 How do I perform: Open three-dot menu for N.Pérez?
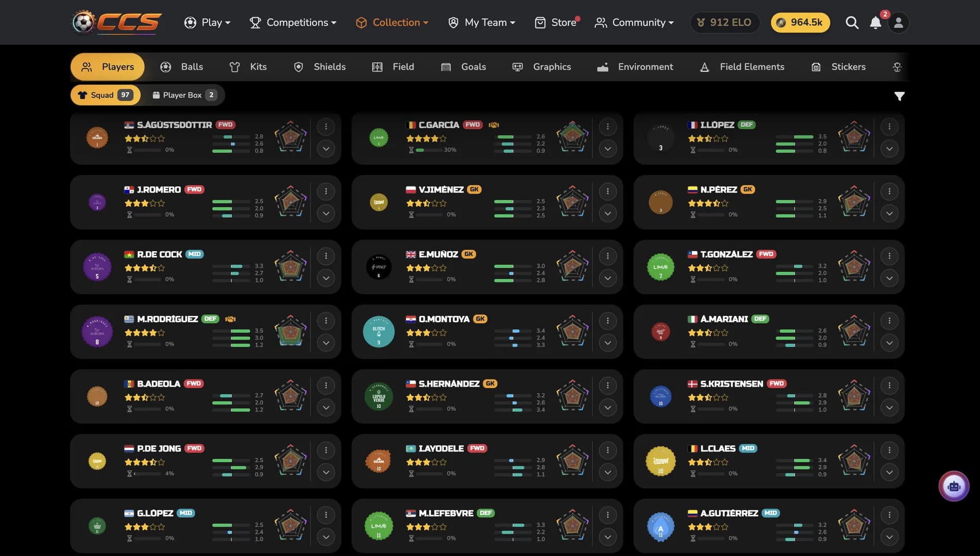coord(889,192)
